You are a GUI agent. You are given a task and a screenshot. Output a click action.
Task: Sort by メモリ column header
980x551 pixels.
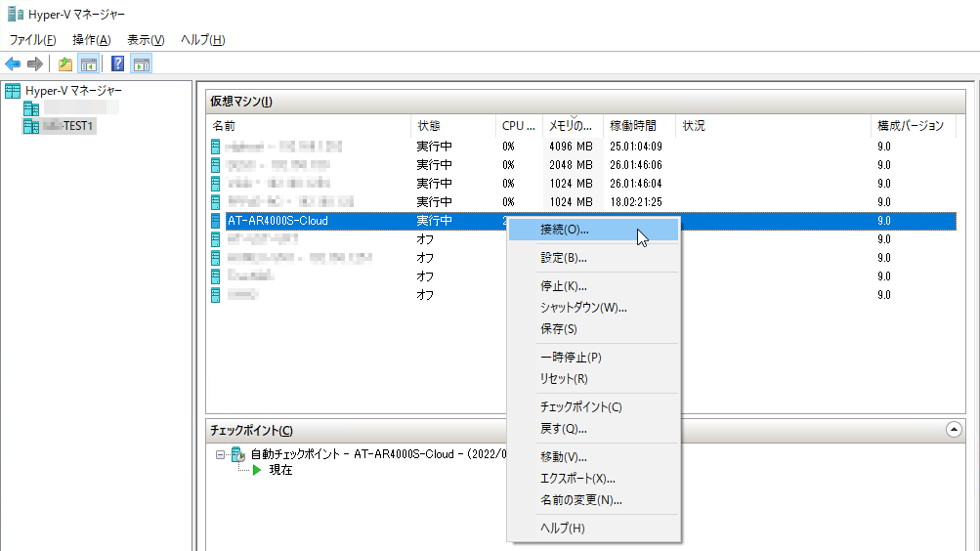click(571, 126)
